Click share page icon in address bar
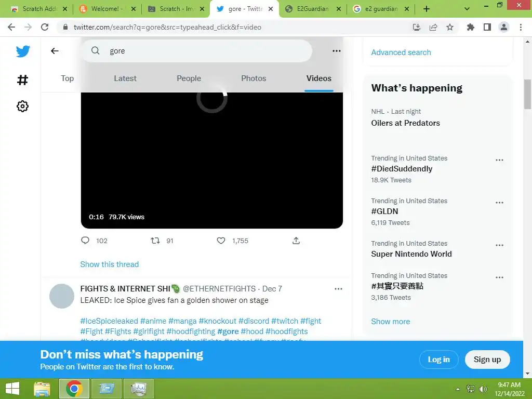The width and height of the screenshot is (532, 399). pyautogui.click(x=433, y=27)
